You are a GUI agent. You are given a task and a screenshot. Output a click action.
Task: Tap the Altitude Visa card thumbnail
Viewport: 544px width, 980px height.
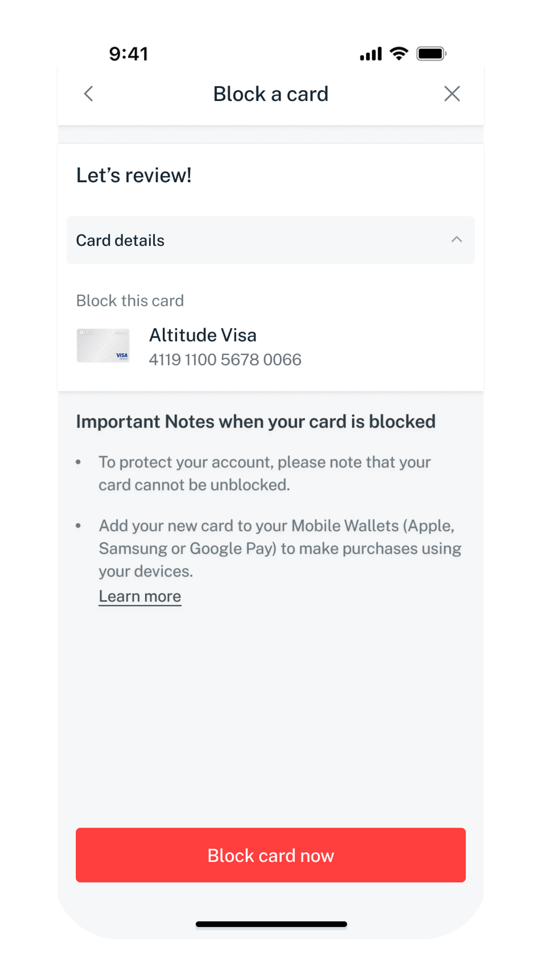[103, 346]
